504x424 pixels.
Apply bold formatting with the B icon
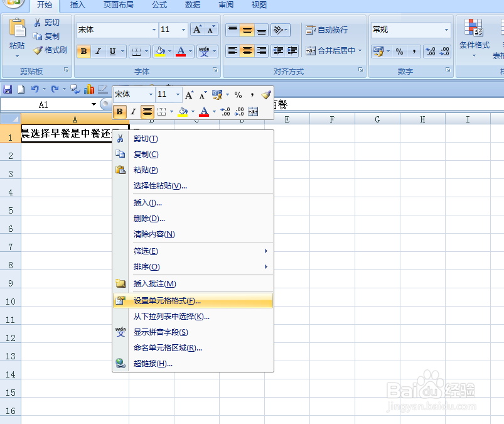pos(83,51)
